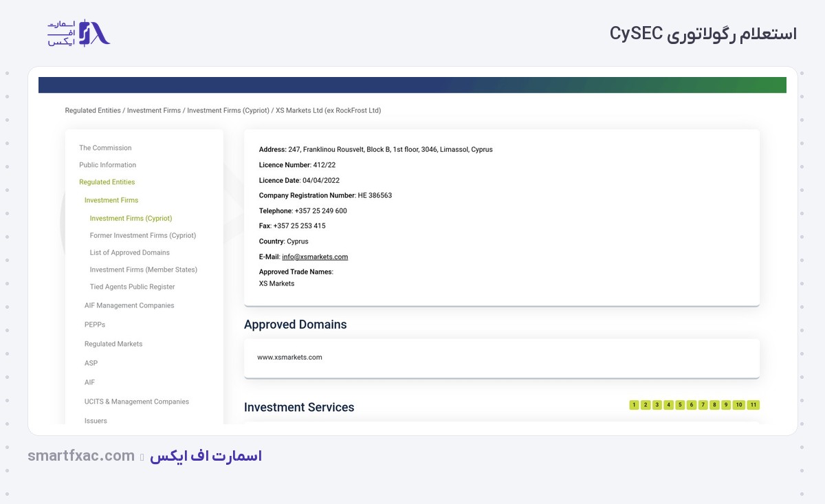Select investment service badge 7
The height and width of the screenshot is (504, 825).
pyautogui.click(x=703, y=405)
